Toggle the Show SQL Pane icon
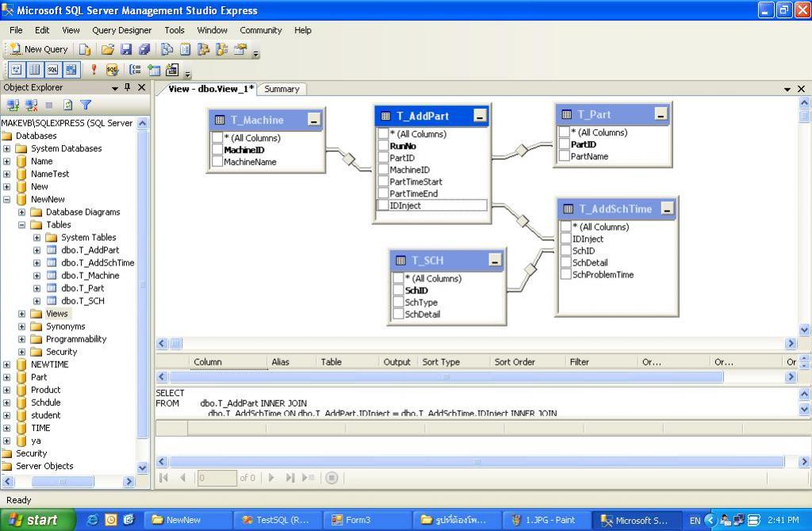812x531 pixels. (x=53, y=70)
